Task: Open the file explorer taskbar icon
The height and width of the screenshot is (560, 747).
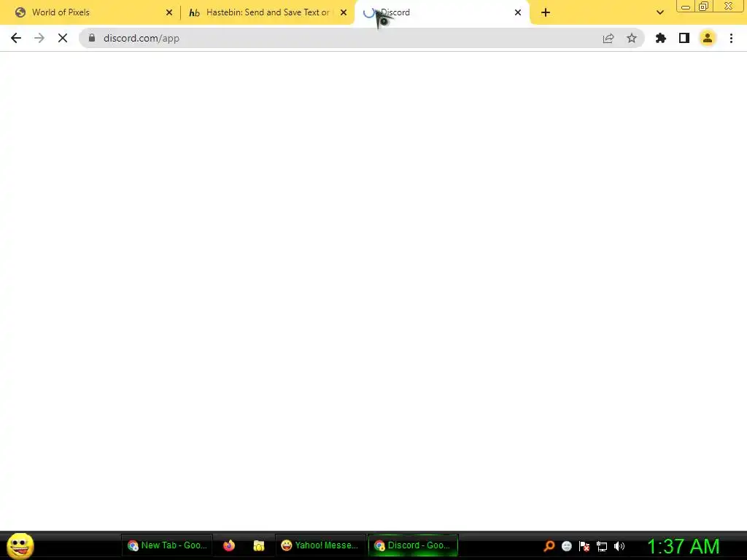Action: click(259, 545)
